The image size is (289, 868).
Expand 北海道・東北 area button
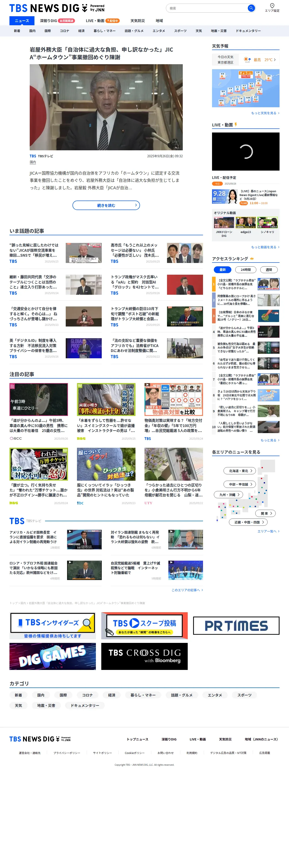tap(240, 471)
